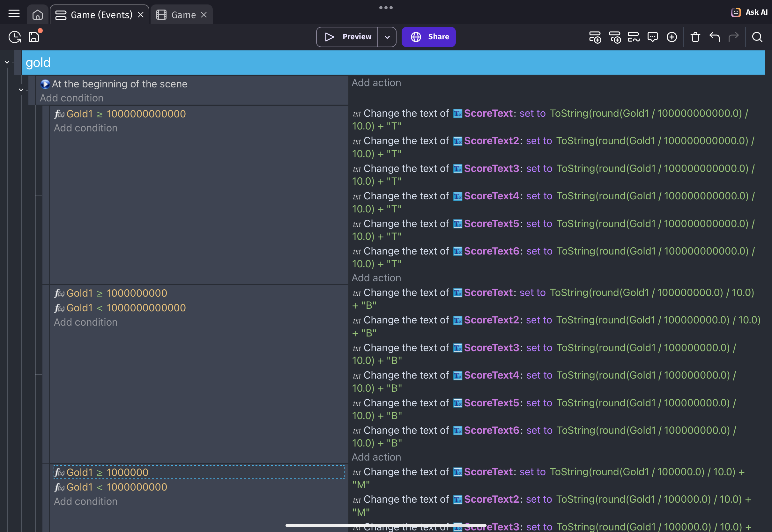The height and width of the screenshot is (532, 772).
Task: Add action to the scene beginning event
Action: [376, 83]
